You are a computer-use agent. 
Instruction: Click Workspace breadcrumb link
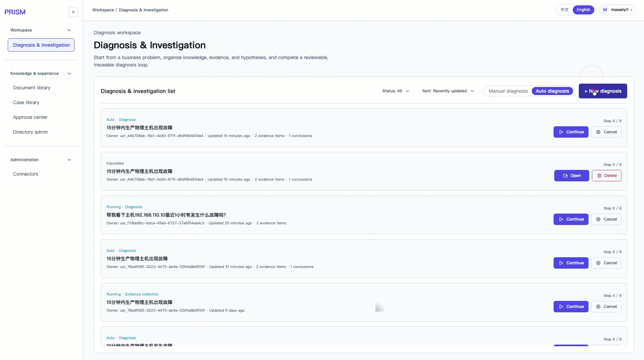tap(103, 10)
